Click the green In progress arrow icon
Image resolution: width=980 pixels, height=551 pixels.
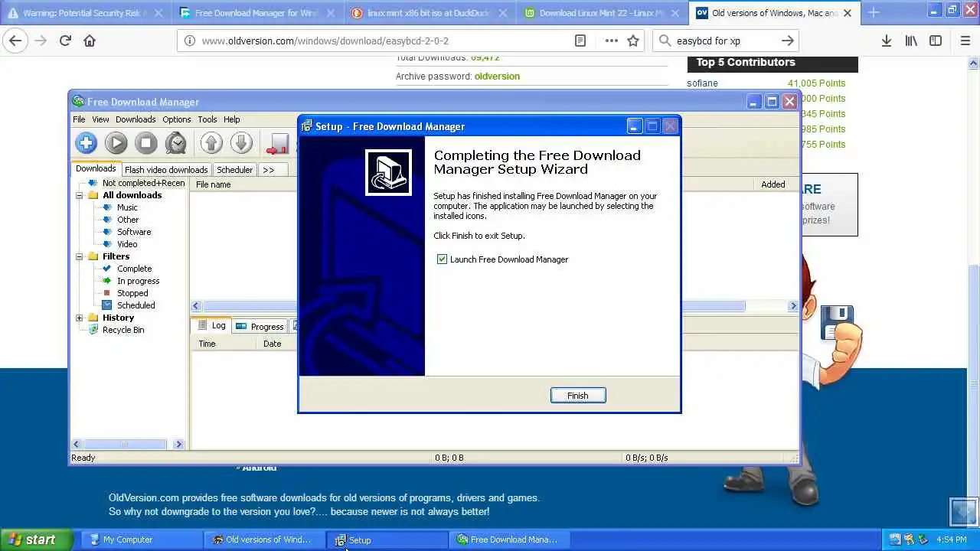point(107,281)
